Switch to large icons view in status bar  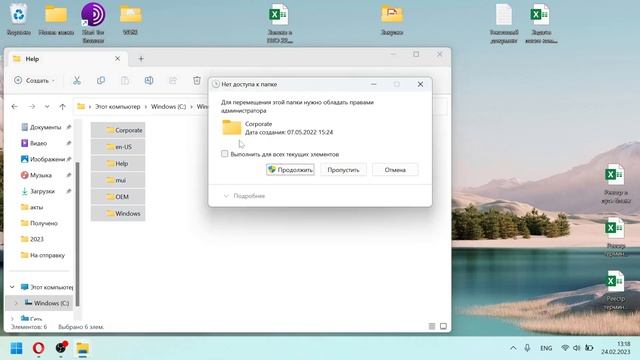[x=443, y=326]
